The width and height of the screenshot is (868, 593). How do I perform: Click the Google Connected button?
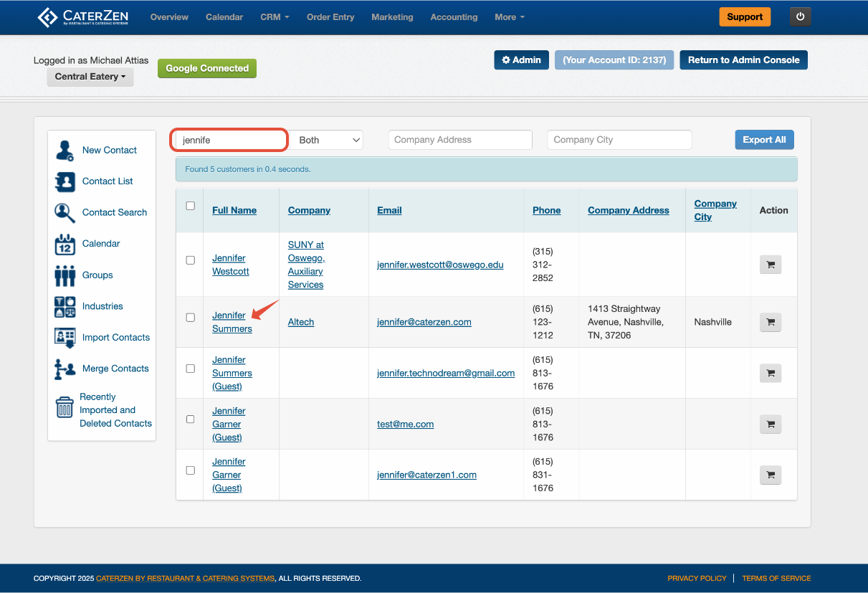pyautogui.click(x=207, y=68)
